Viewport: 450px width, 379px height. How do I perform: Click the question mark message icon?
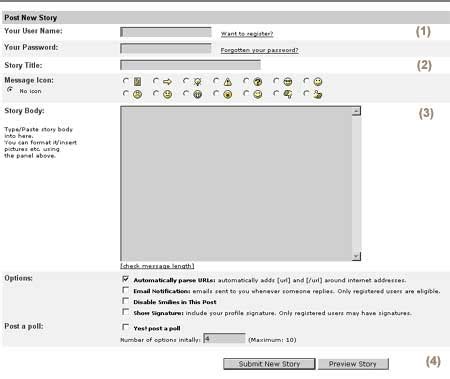[x=258, y=82]
